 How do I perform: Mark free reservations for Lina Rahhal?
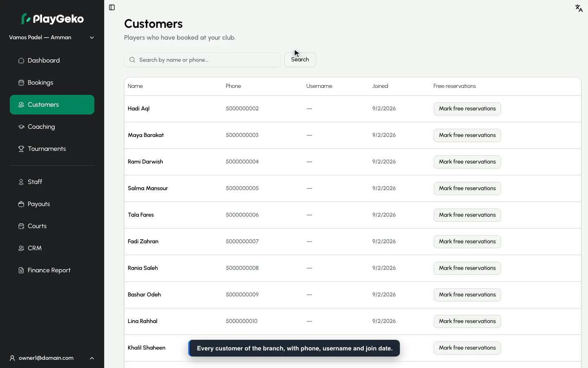467,321
